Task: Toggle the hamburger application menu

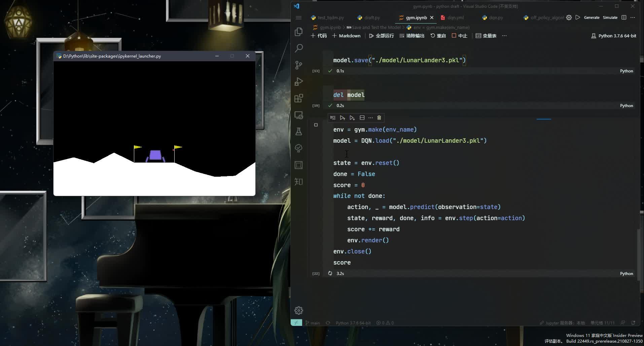Action: pos(298,18)
